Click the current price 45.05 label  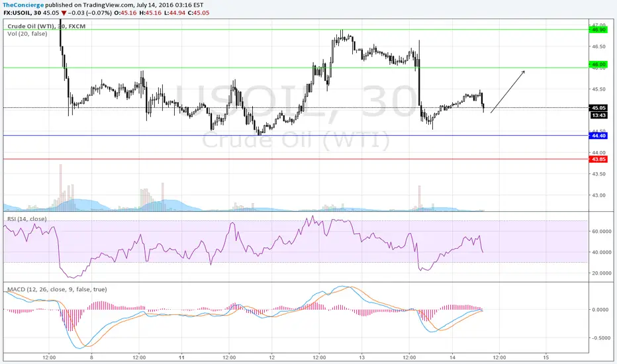598,107
